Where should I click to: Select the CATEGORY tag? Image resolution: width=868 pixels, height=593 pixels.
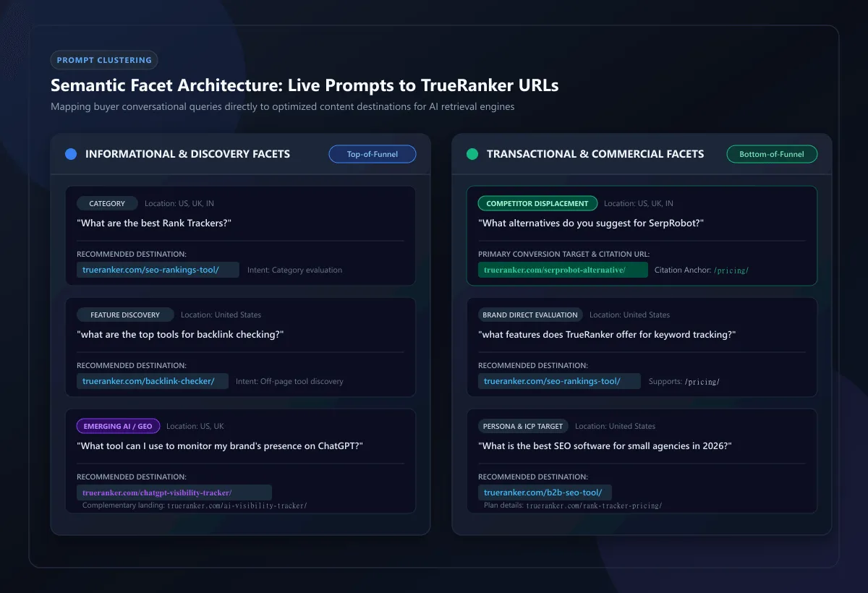pos(107,203)
